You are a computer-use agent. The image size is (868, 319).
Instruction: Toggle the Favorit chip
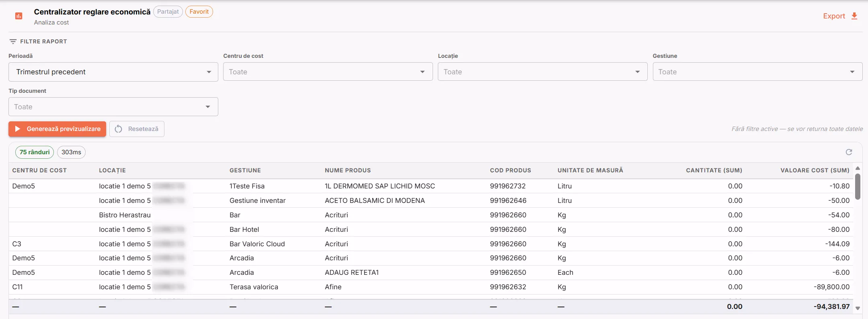click(x=199, y=12)
